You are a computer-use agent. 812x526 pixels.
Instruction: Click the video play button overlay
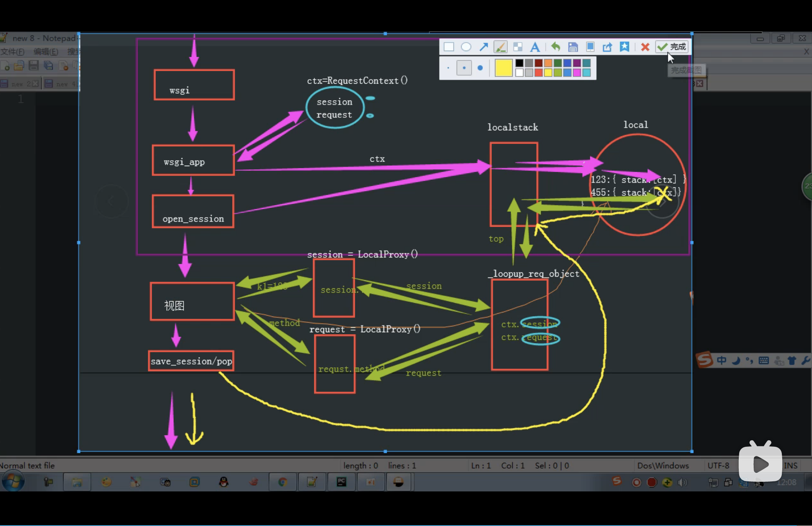click(x=760, y=464)
